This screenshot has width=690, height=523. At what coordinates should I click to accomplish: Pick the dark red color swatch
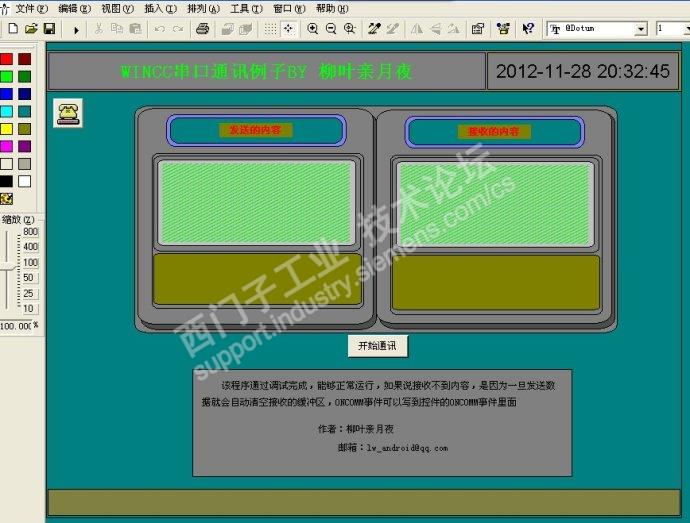pos(25,59)
